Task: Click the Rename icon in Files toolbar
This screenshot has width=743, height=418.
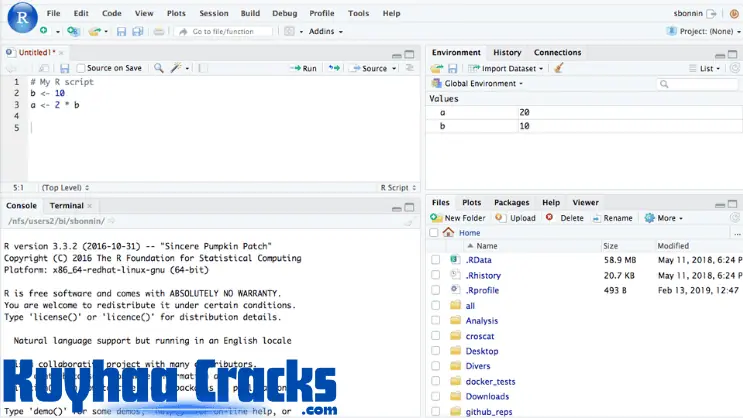Action: pos(596,217)
